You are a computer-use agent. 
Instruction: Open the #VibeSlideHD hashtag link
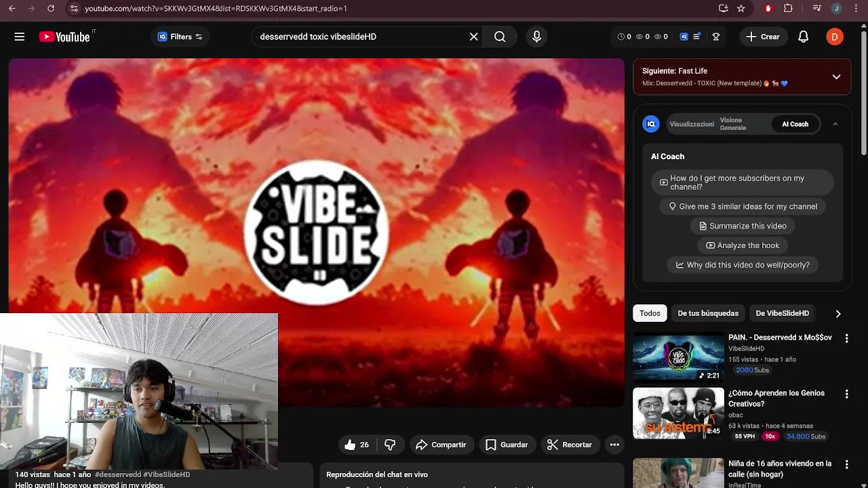167,475
